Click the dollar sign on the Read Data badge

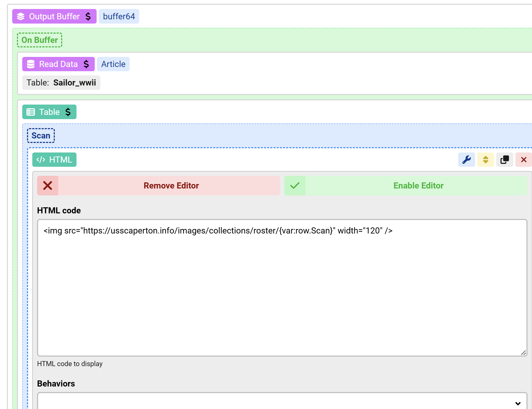pos(86,64)
